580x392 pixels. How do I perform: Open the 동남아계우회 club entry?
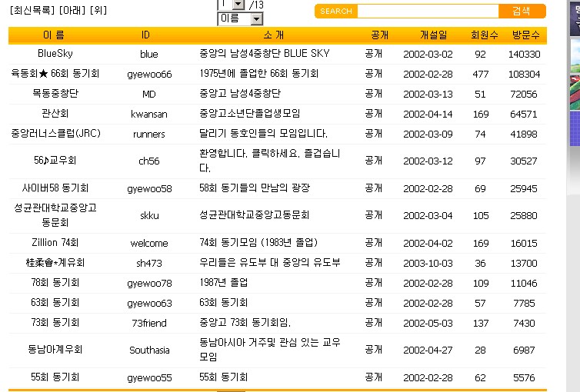54,350
